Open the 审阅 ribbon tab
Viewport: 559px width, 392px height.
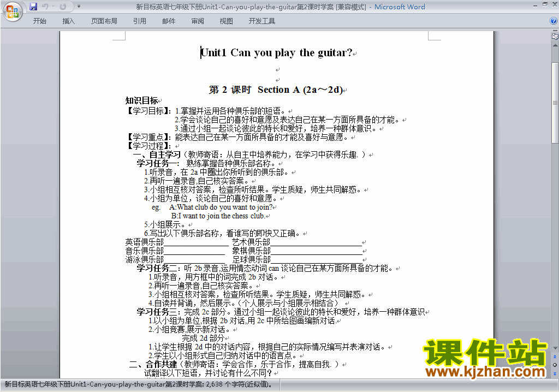[198, 21]
